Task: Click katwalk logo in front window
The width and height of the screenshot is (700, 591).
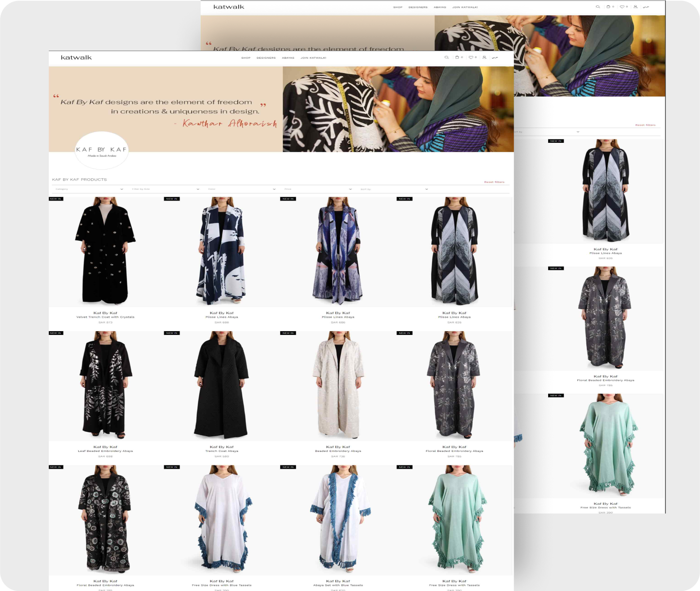Action: [x=76, y=57]
